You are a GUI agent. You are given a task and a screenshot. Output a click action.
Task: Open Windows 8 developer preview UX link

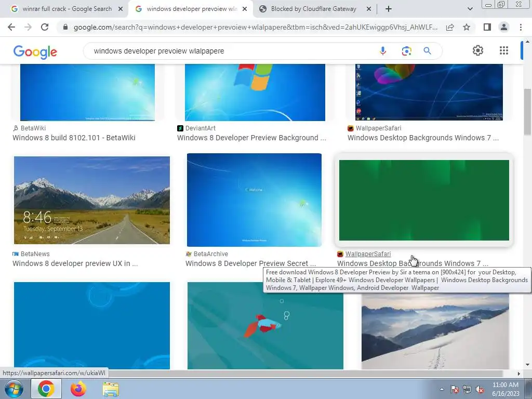[75, 263]
